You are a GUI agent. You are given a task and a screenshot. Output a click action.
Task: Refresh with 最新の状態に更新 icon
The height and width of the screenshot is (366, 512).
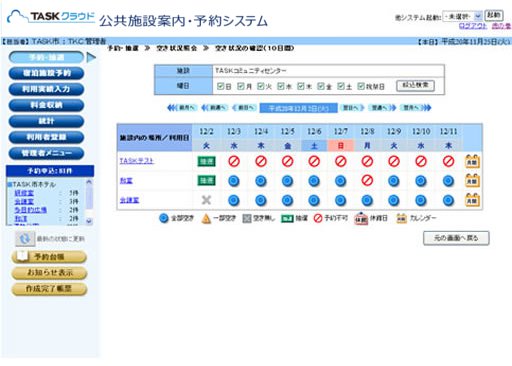[x=25, y=239]
